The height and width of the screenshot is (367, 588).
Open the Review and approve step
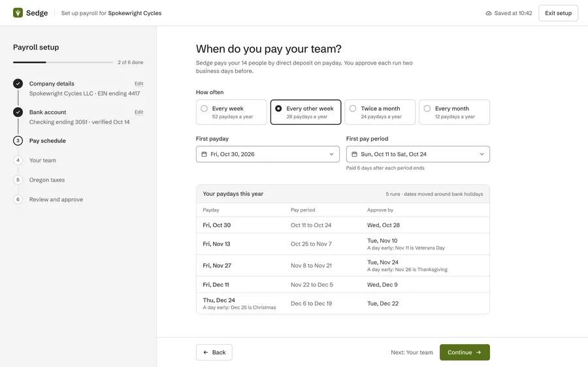[x=56, y=199]
